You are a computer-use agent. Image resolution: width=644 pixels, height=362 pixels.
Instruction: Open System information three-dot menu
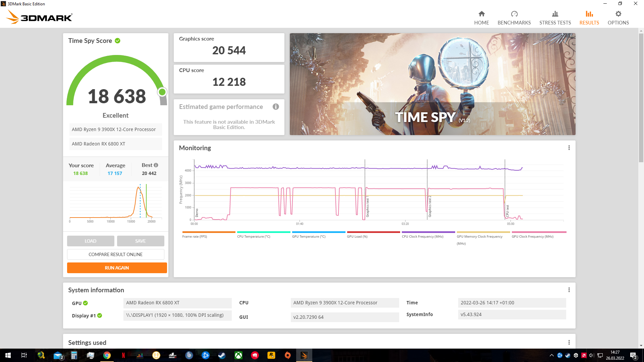coord(569,290)
